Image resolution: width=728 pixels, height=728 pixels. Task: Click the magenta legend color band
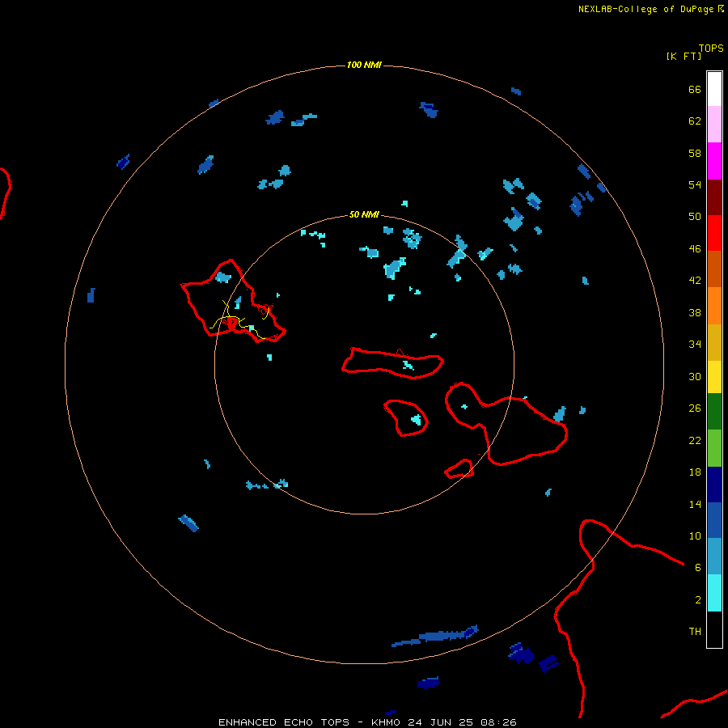click(714, 161)
